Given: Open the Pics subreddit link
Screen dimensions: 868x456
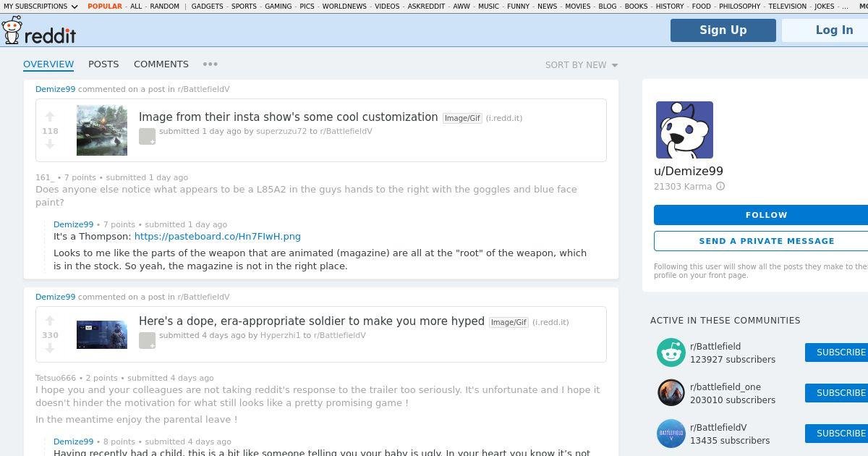Looking at the screenshot, I should [x=307, y=7].
